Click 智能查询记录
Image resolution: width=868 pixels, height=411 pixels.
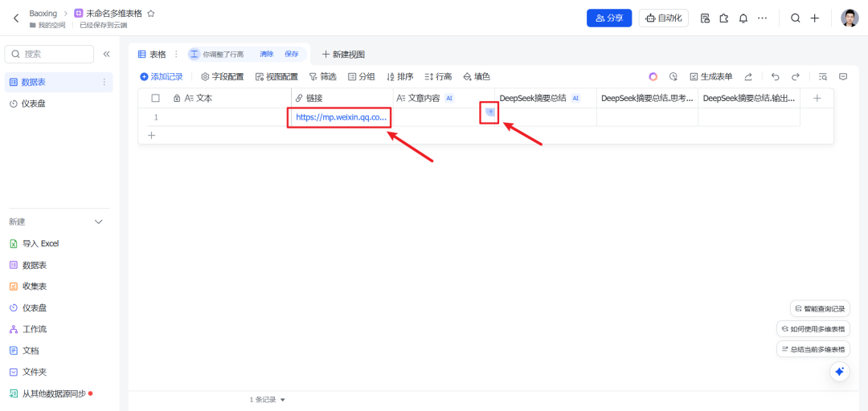[820, 308]
